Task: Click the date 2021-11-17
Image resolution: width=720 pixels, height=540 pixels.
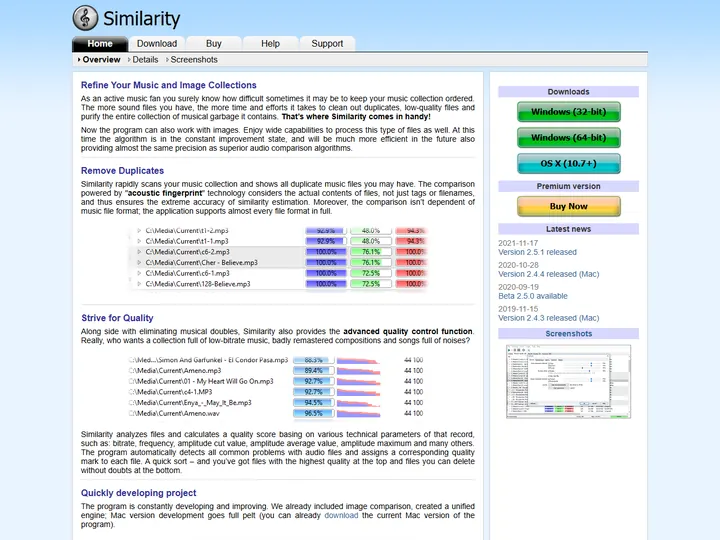Action: (518, 243)
